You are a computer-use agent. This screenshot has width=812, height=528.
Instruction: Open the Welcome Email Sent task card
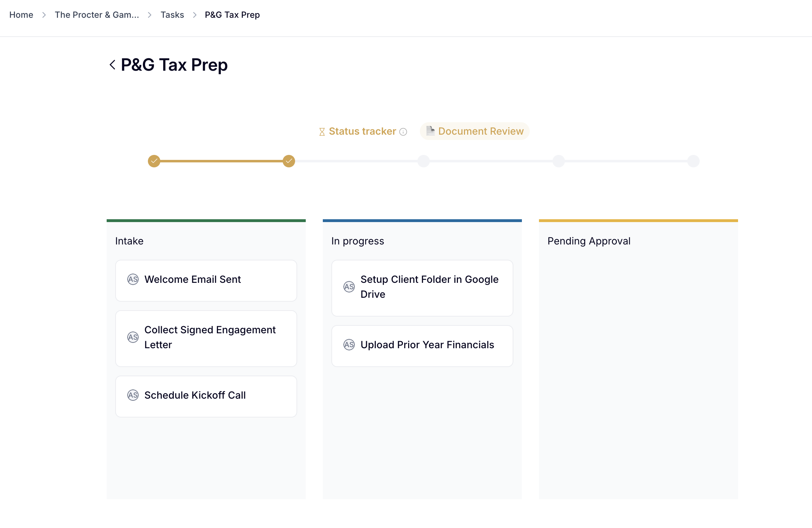[x=206, y=281]
